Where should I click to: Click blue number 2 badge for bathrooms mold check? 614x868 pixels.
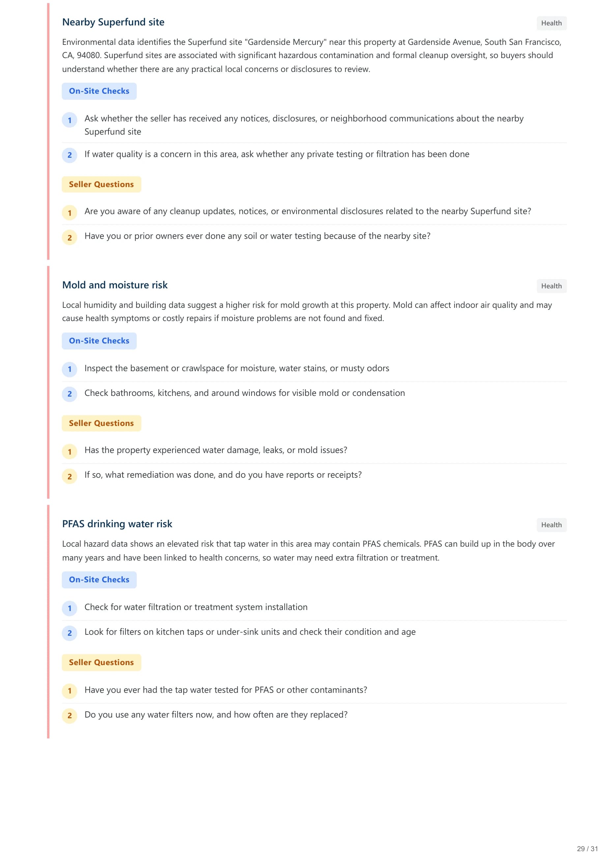tap(70, 394)
